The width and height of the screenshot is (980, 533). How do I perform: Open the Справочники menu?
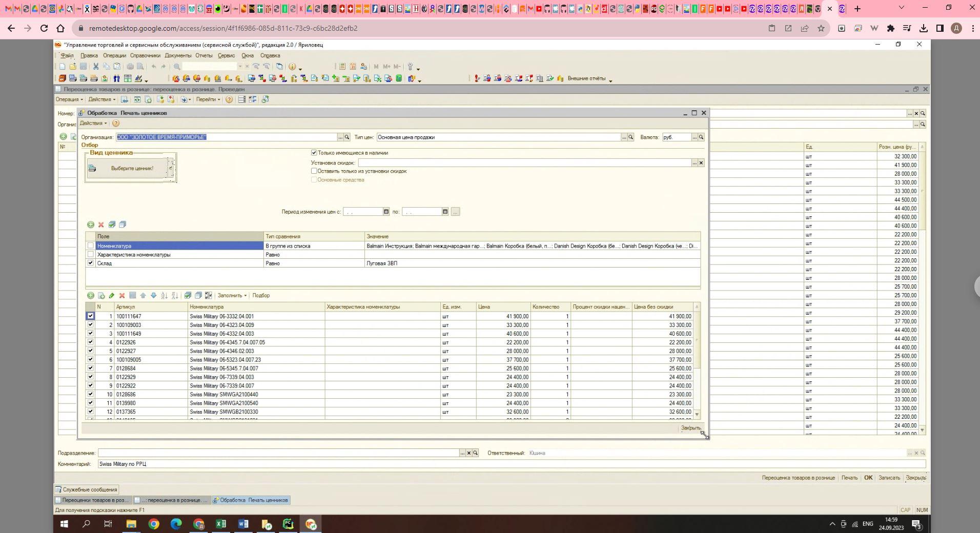pyautogui.click(x=145, y=55)
